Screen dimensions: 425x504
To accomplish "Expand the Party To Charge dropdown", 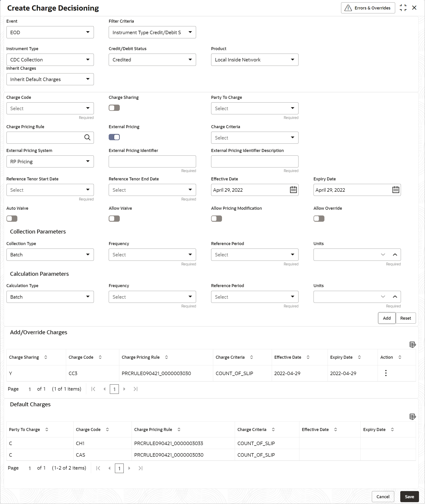I will pyautogui.click(x=254, y=108).
